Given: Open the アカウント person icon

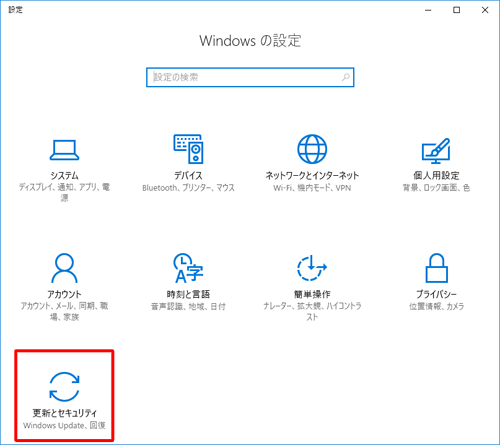Looking at the screenshot, I should click(64, 268).
